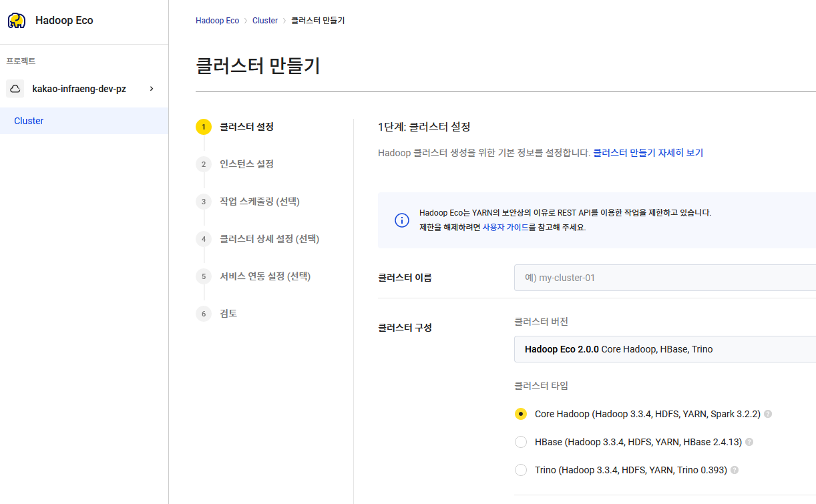Click step 1 클러스터 설정 circle

204,126
